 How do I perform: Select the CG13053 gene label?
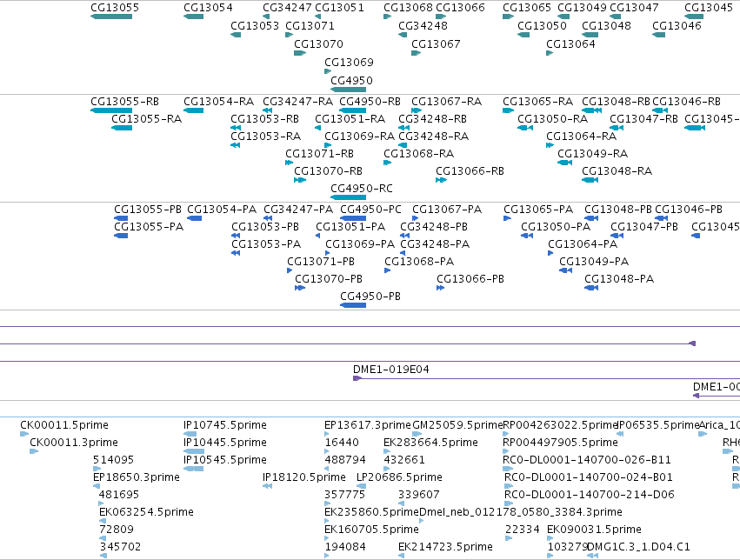(x=255, y=25)
